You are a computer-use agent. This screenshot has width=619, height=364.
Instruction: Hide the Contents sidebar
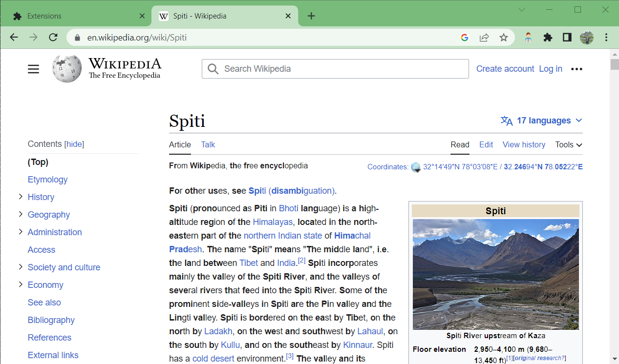coord(75,144)
